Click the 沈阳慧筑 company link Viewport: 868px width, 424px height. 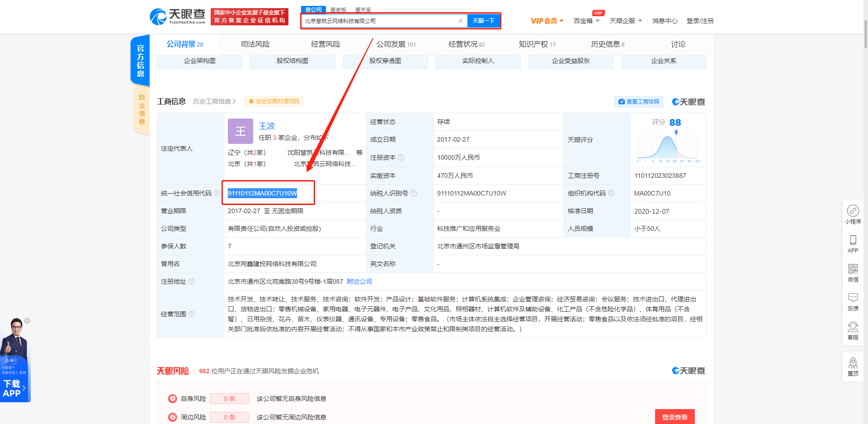319,152
